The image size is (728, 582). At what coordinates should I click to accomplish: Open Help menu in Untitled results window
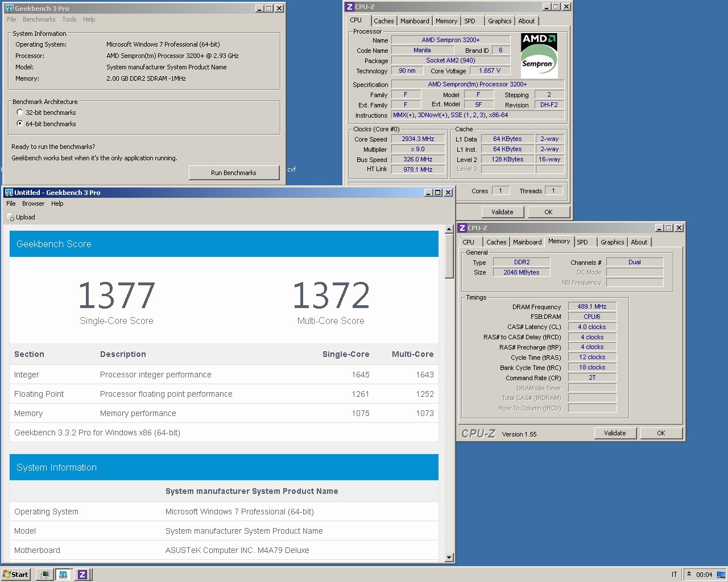click(57, 203)
